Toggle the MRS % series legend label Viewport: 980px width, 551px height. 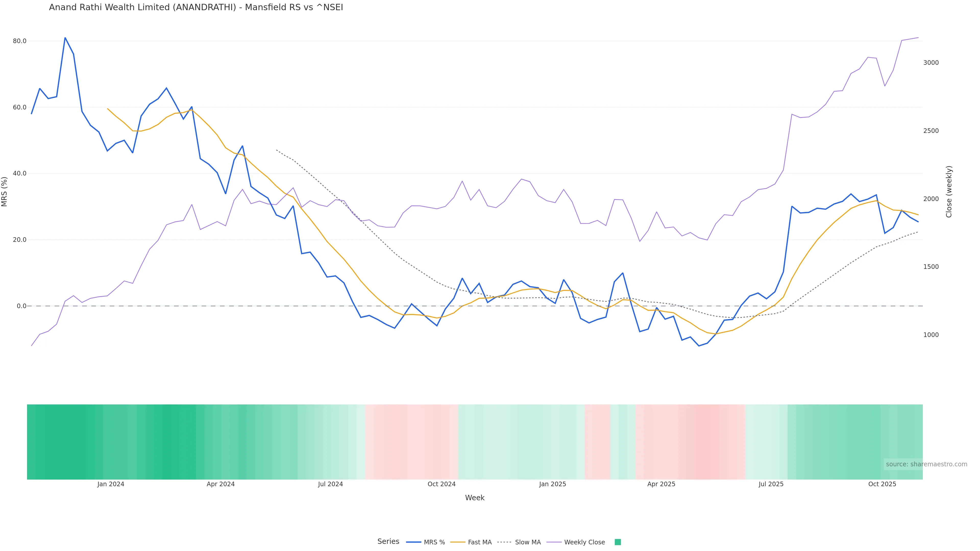pos(434,542)
